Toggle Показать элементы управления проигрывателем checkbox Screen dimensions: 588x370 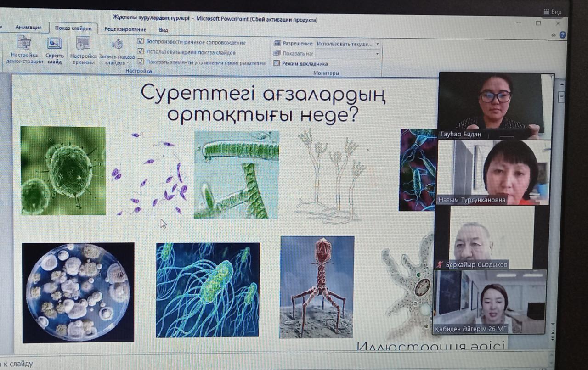click(141, 62)
